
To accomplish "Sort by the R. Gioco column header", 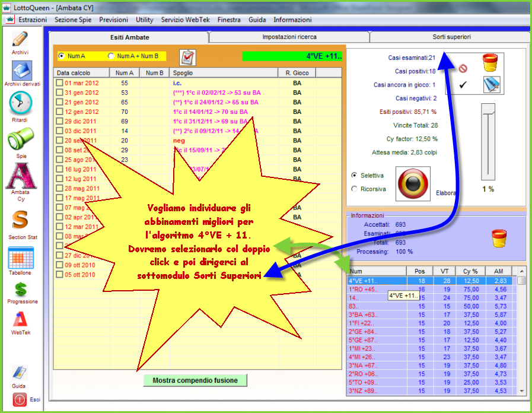I will (x=297, y=72).
